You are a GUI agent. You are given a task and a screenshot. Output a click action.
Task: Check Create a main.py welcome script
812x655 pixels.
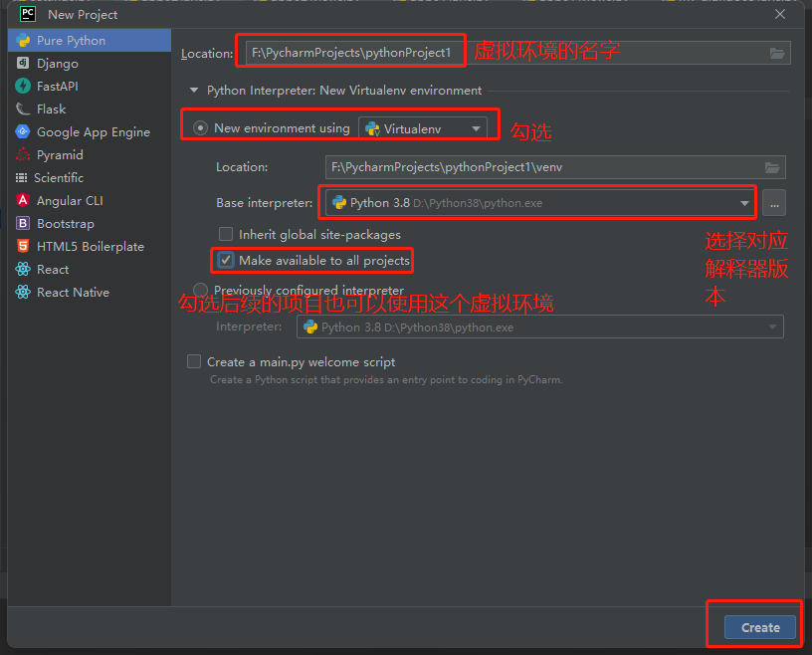tap(194, 361)
